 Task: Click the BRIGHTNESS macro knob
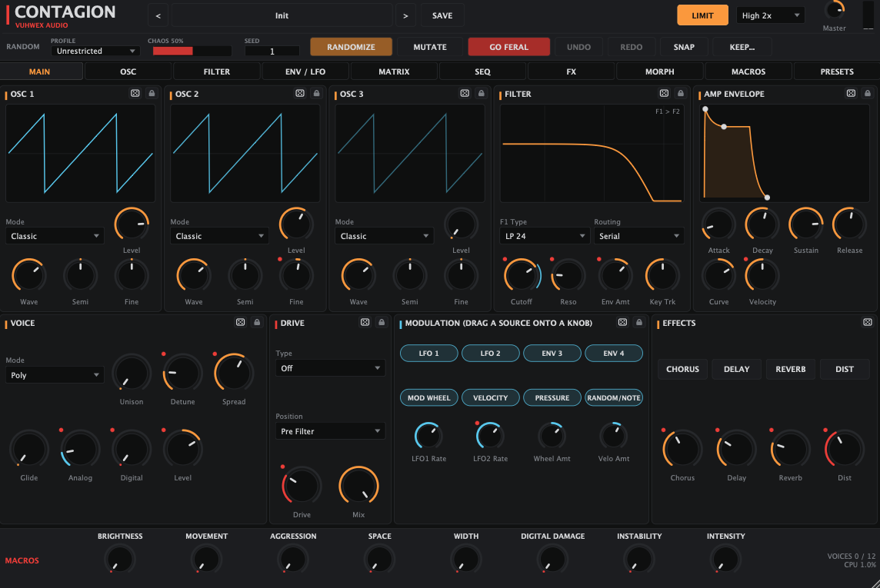click(119, 560)
